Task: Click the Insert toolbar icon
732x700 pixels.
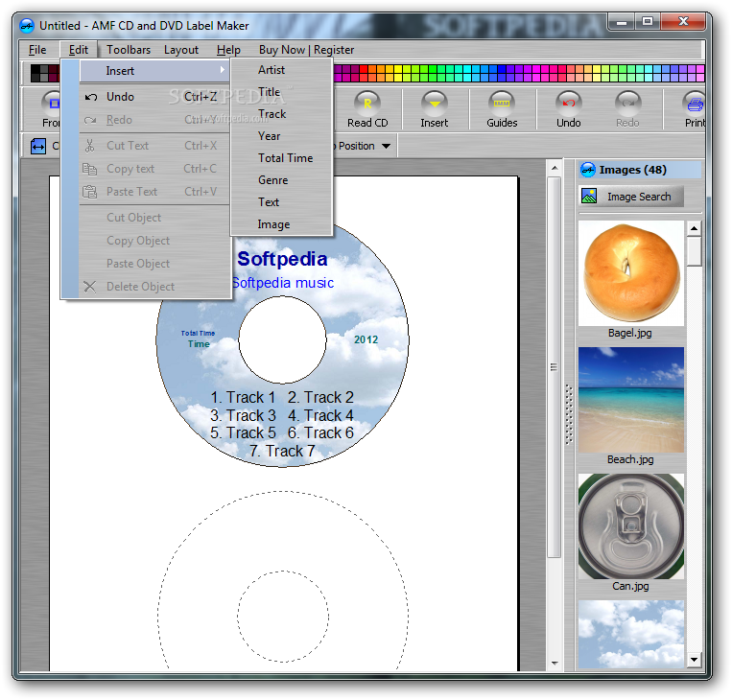Action: click(x=435, y=104)
